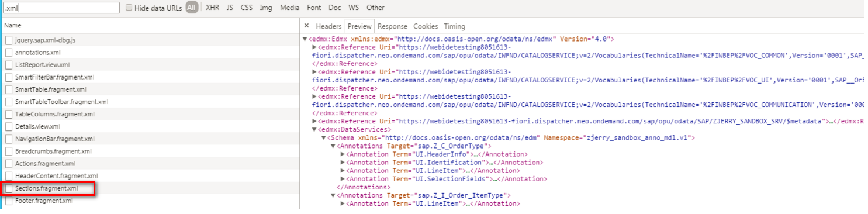Screen dimensions: 868x214
Task: Select the annotations.xml file icon
Action: 9,53
